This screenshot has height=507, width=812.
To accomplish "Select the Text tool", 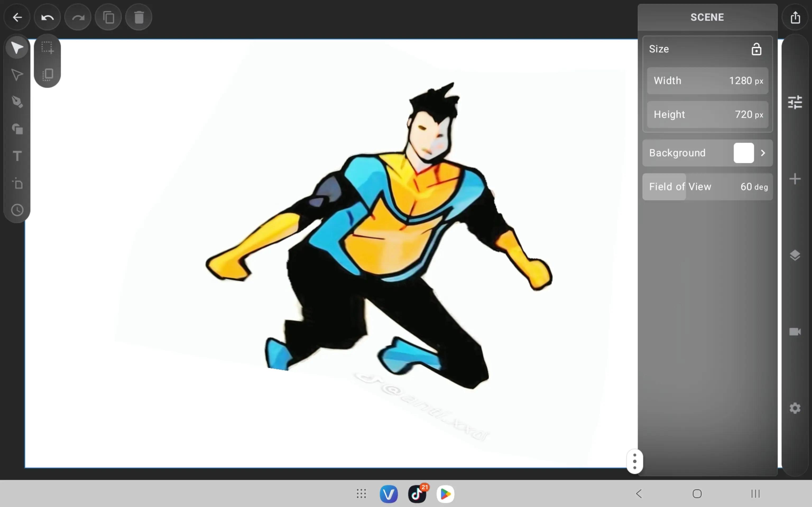I will (17, 156).
